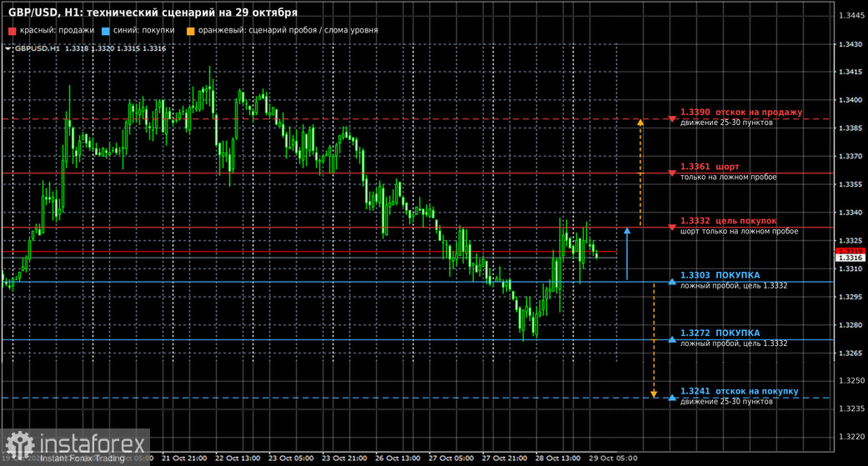Click the blue triangle marker at 1.3303
868x466 pixels.
coord(672,282)
